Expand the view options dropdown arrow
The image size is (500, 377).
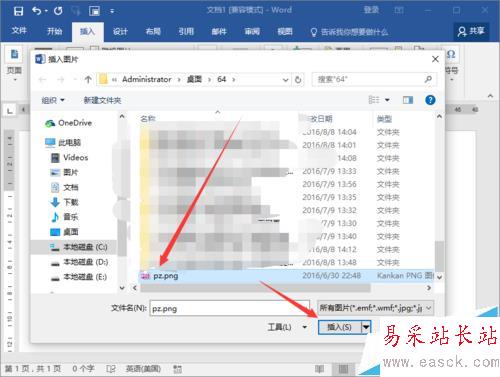387,100
